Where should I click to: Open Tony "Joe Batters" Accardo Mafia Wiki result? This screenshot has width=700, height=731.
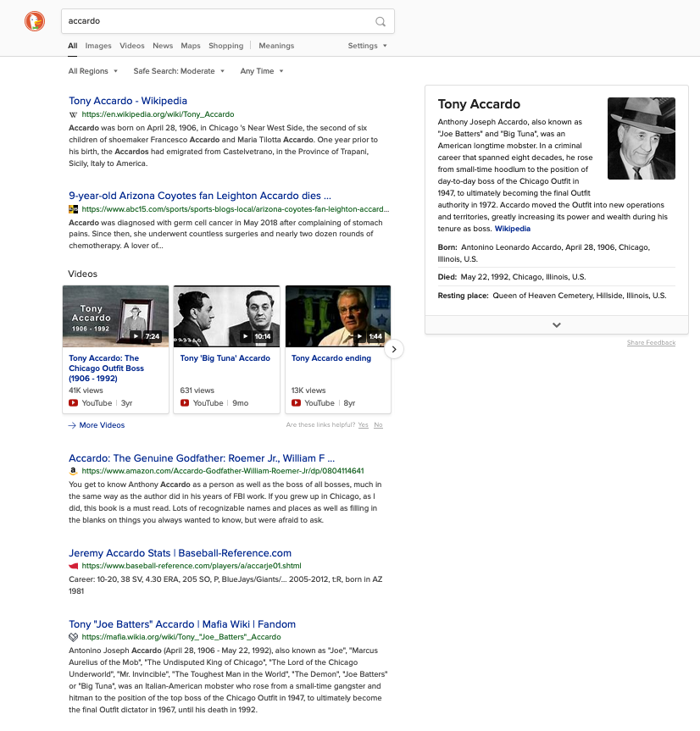click(182, 624)
